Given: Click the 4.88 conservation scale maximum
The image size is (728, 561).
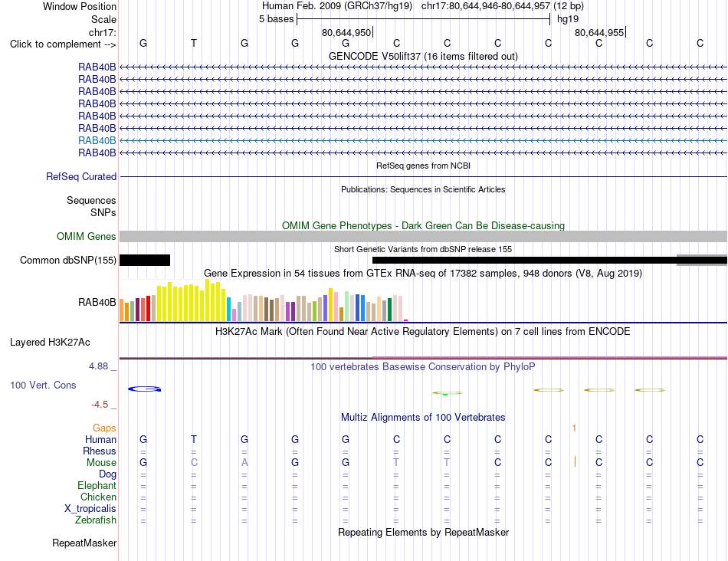Looking at the screenshot, I should 98,366.
